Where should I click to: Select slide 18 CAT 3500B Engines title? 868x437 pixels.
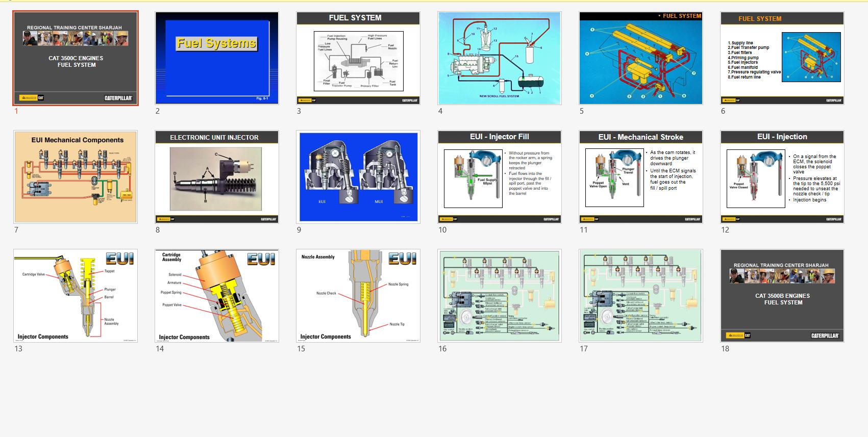782,296
